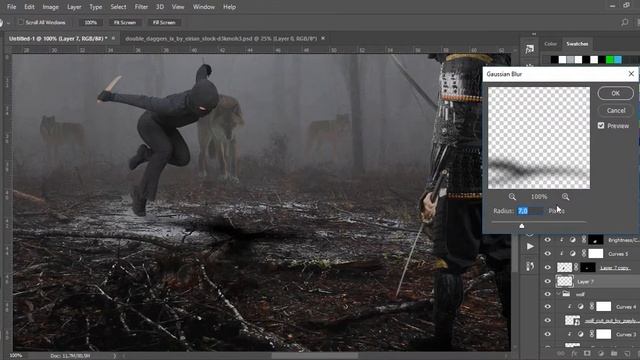This screenshot has height=360, width=640.
Task: Open the File menu
Action: click(x=11, y=7)
